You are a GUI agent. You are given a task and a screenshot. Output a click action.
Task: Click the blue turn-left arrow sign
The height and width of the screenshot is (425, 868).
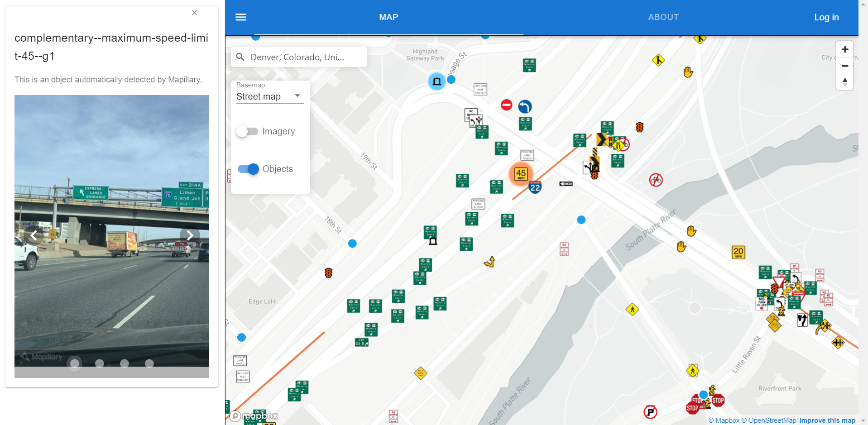click(x=525, y=107)
